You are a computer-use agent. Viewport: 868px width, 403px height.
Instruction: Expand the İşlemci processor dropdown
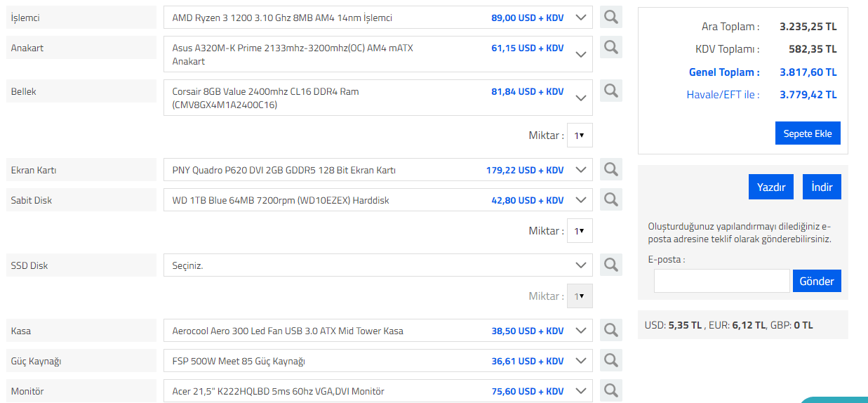(378, 18)
